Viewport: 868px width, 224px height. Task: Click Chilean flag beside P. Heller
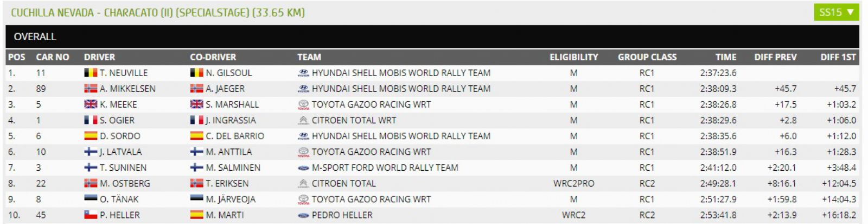pyautogui.click(x=91, y=215)
